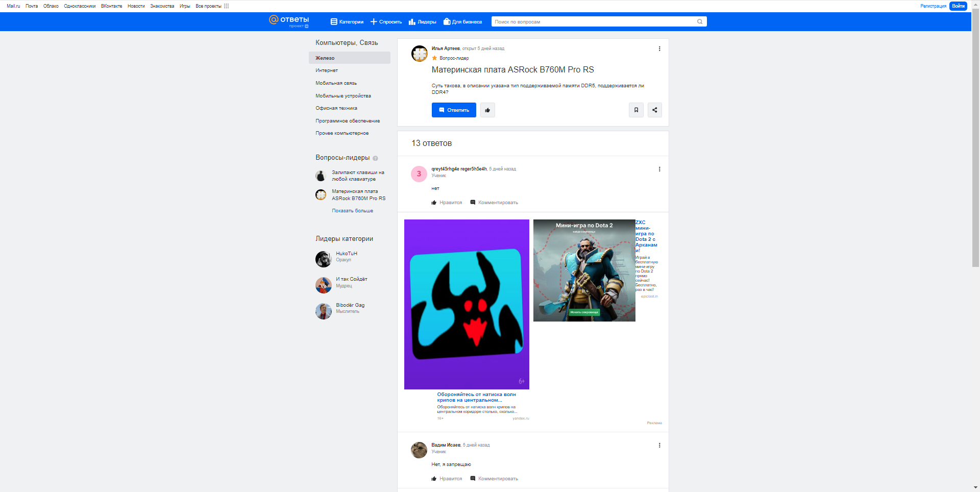Expand Показать больше under Вопросы-лидеры
The width and height of the screenshot is (980, 492).
pyautogui.click(x=352, y=210)
